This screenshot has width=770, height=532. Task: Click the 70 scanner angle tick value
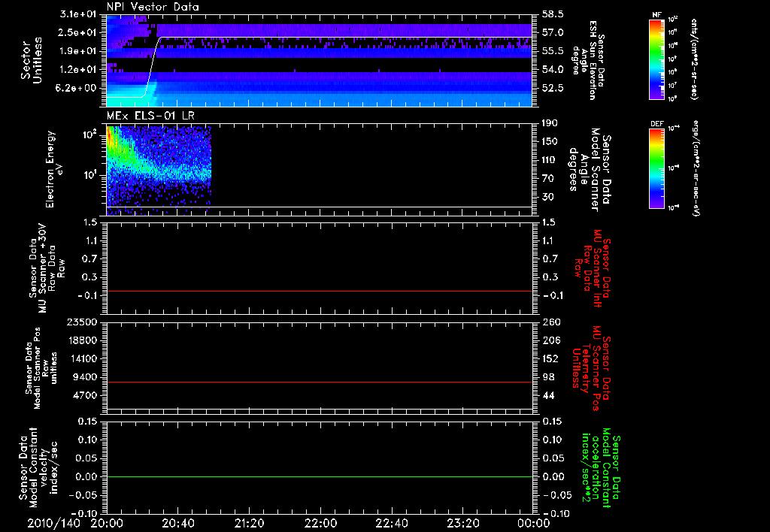coord(547,179)
